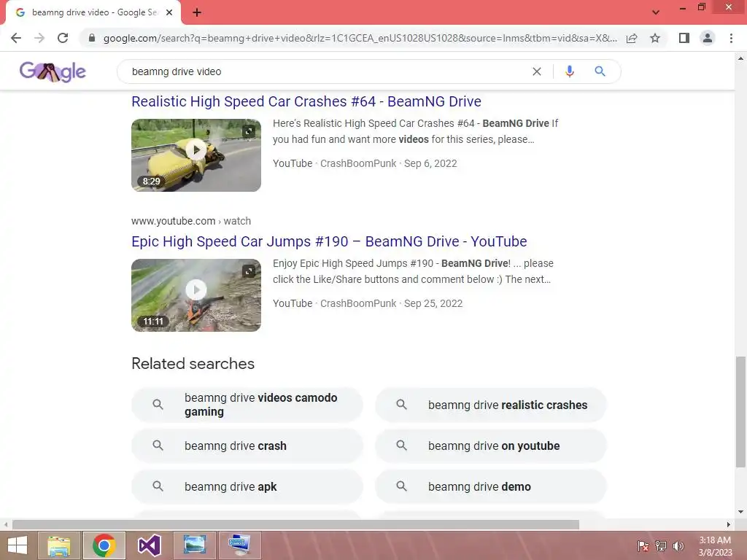Go to Google home via the logo
This screenshot has height=560, width=747.
[x=53, y=72]
